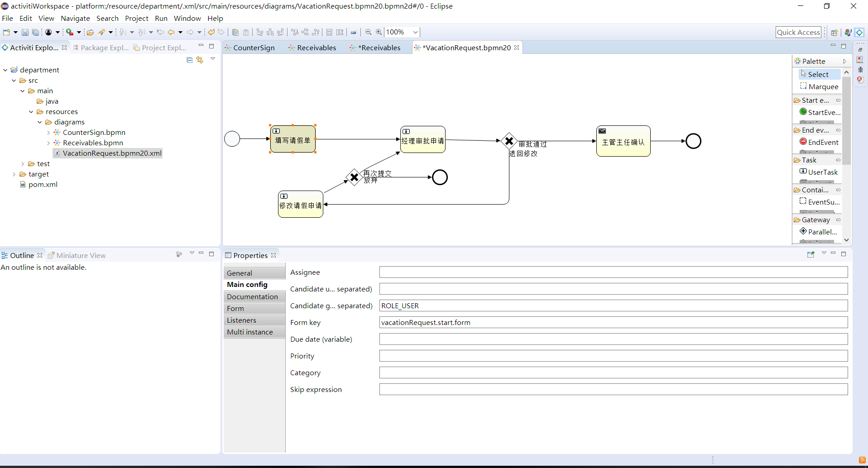
Task: Click the Form key input field
Action: point(614,322)
